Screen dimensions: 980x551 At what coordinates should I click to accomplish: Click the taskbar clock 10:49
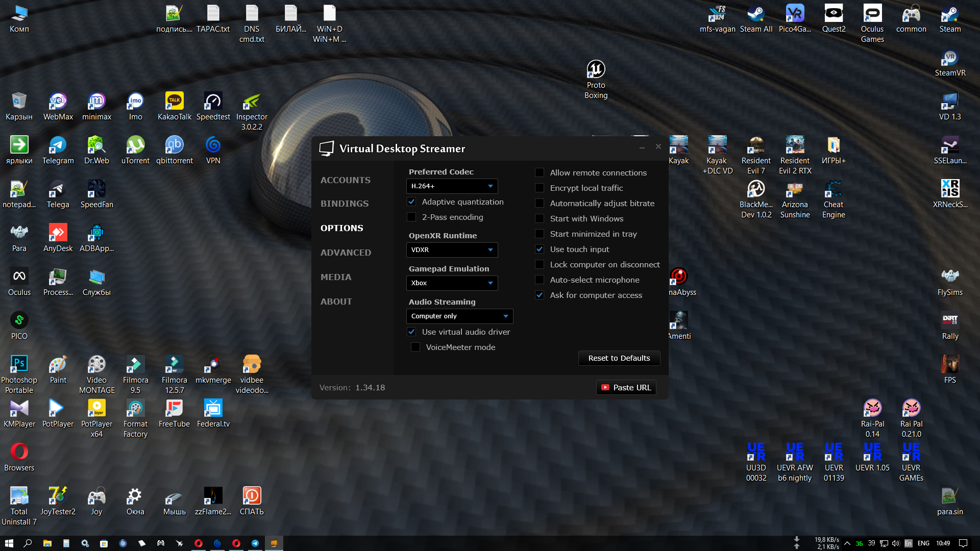[943, 543]
